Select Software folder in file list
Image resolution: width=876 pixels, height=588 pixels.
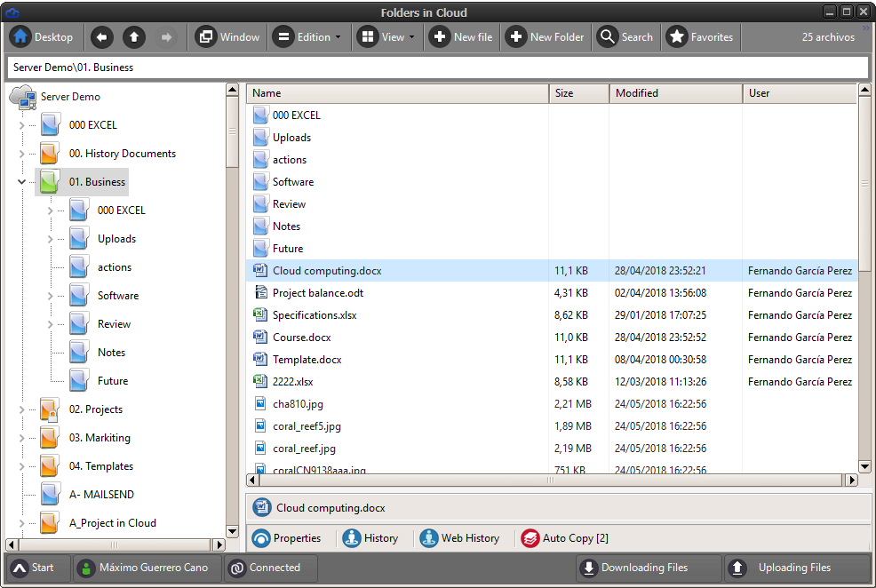[x=283, y=182]
